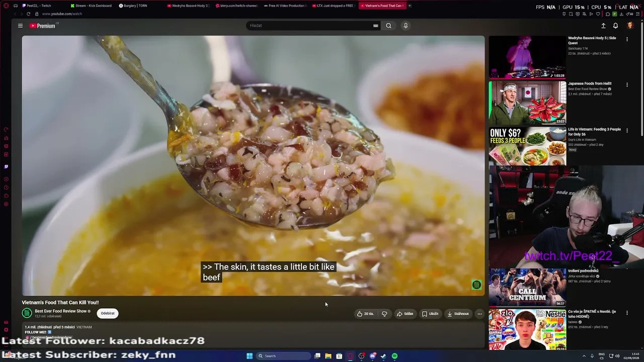The height and width of the screenshot is (362, 644).
Task: Open Life in Vietnam feeding 3 people thumbnail
Action: point(527,146)
